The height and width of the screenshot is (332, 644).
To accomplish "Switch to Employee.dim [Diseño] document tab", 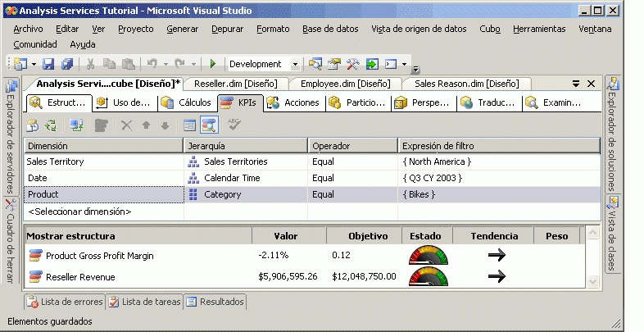I will tap(345, 84).
